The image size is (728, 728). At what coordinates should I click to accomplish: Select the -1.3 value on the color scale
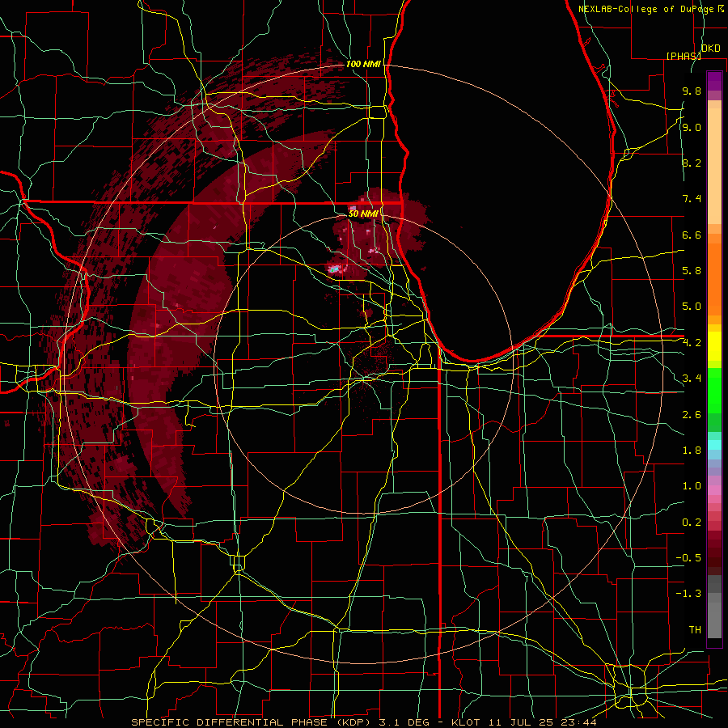[x=688, y=594]
